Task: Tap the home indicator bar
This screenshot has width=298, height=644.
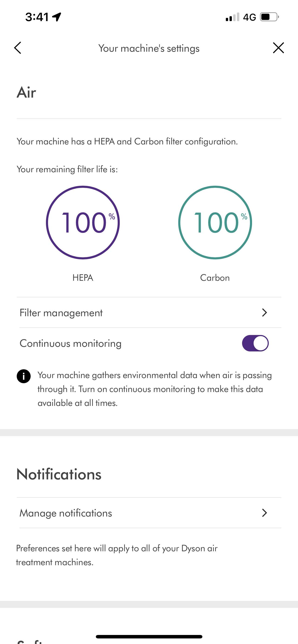Action: coord(149,637)
